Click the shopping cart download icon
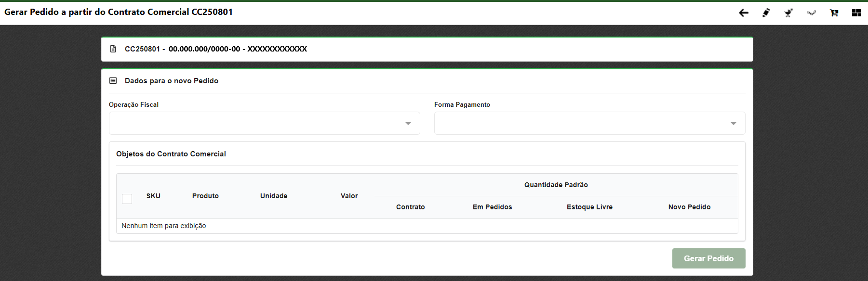 pos(834,13)
